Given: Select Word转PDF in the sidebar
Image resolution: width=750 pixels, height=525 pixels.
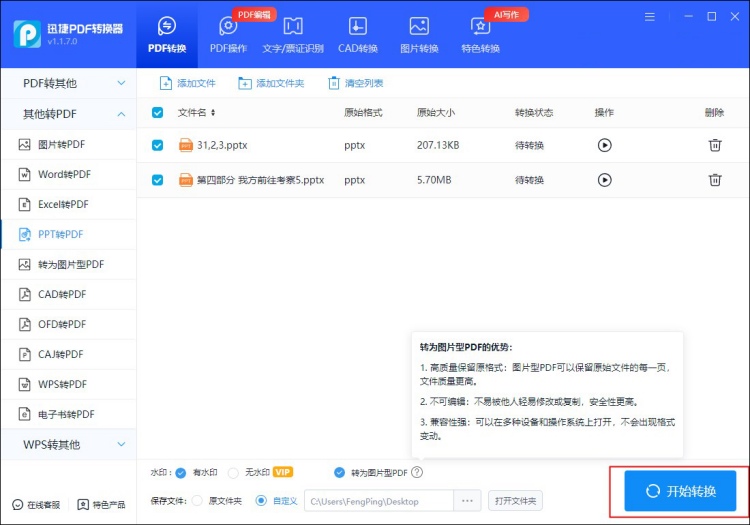Looking at the screenshot, I should click(x=68, y=175).
